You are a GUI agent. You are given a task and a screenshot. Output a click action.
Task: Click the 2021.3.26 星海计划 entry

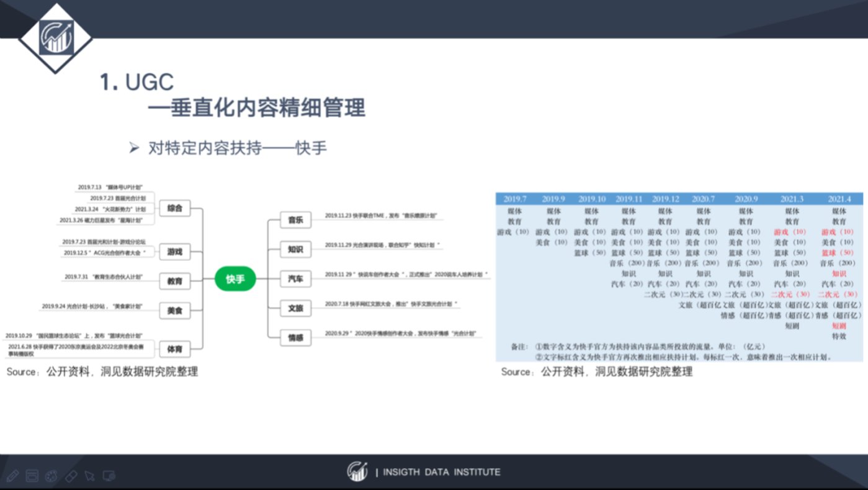pos(101,220)
